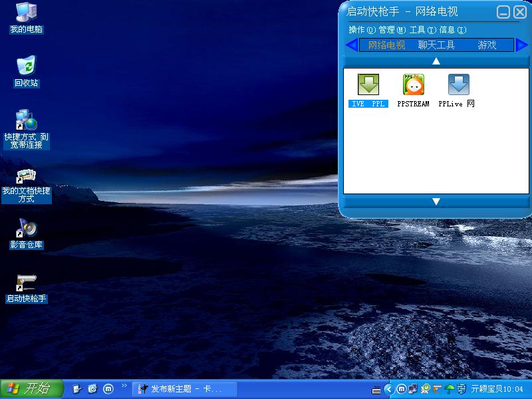Click the down white triangle below icon list
This screenshot has width=532, height=399.
coord(436,201)
